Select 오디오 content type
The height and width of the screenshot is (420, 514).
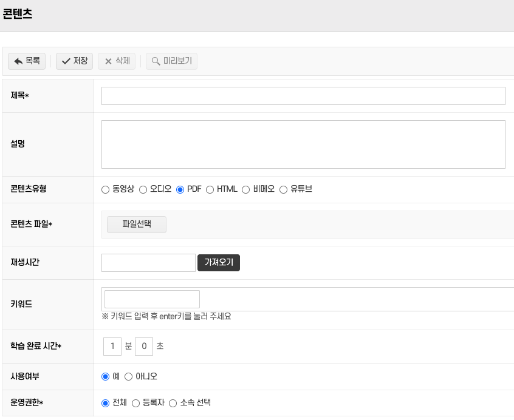point(143,189)
